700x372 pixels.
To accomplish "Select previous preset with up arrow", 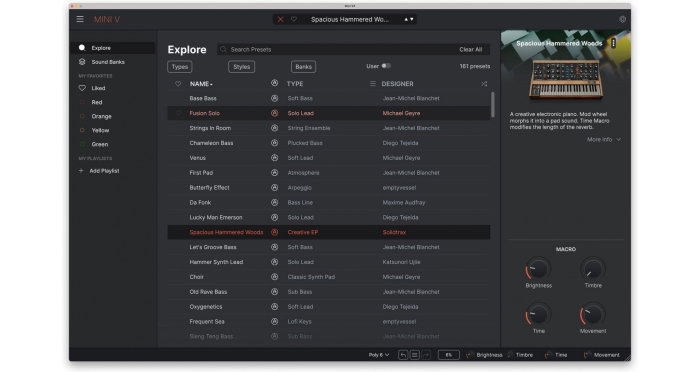I will pyautogui.click(x=406, y=19).
